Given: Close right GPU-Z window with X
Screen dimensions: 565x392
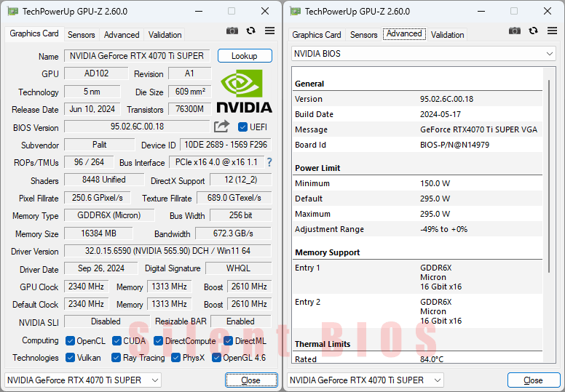Looking at the screenshot, I should click(x=548, y=12).
